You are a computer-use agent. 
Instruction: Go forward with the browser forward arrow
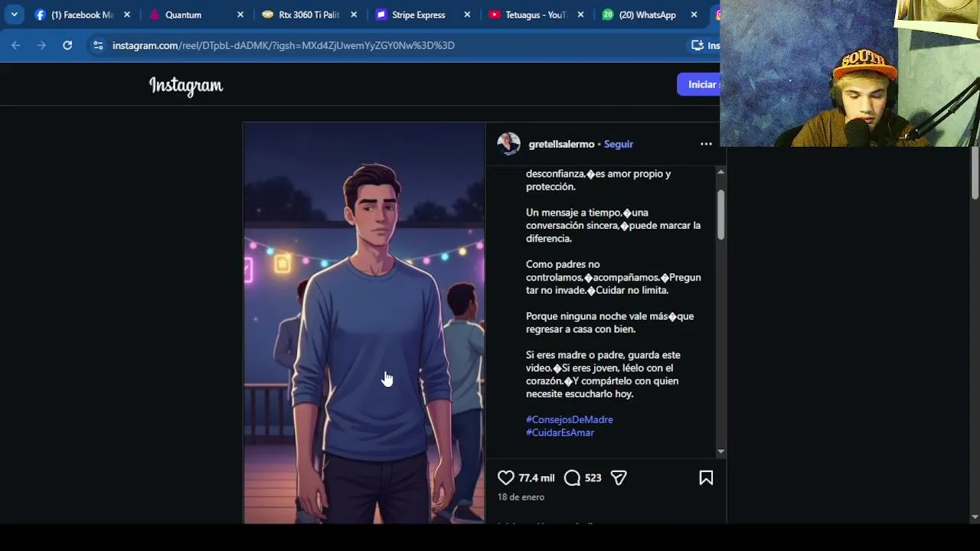tap(41, 45)
